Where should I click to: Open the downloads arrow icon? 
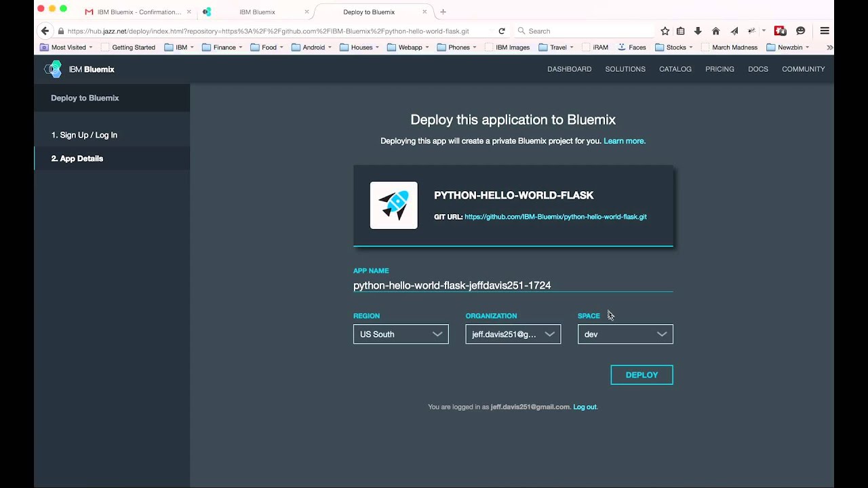698,31
